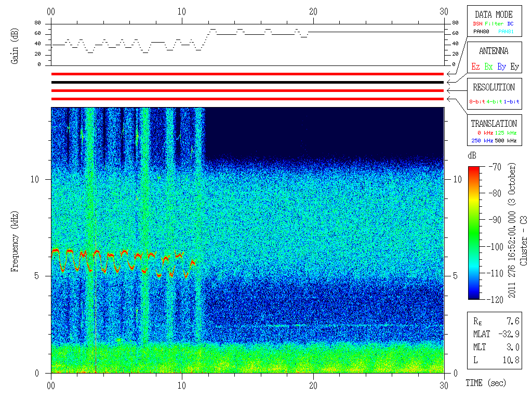The image size is (532, 399).
Task: Click the black Ey antenna label
Action: pyautogui.click(x=515, y=66)
